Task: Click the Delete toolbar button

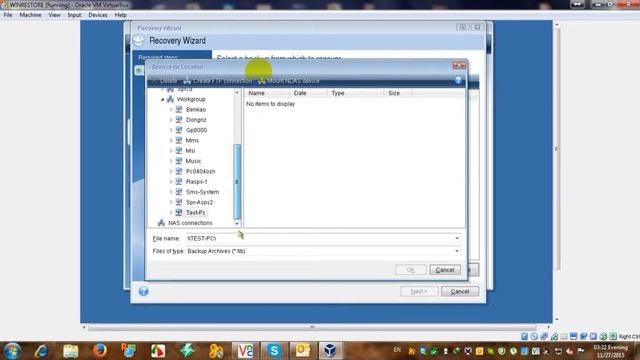Action: [x=164, y=81]
